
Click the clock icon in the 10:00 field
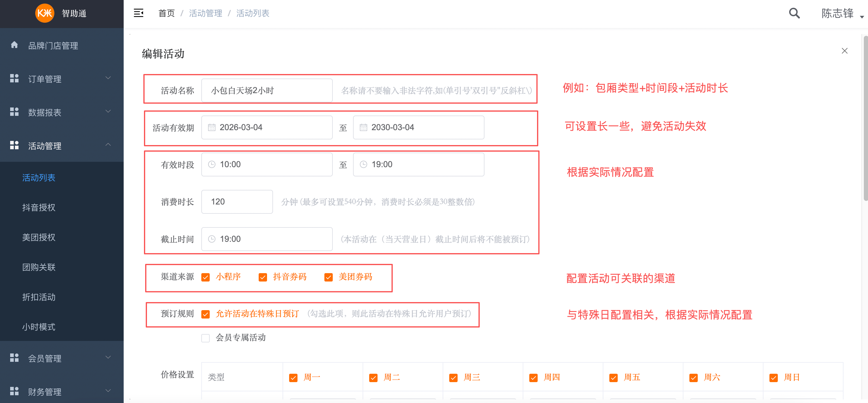click(211, 164)
